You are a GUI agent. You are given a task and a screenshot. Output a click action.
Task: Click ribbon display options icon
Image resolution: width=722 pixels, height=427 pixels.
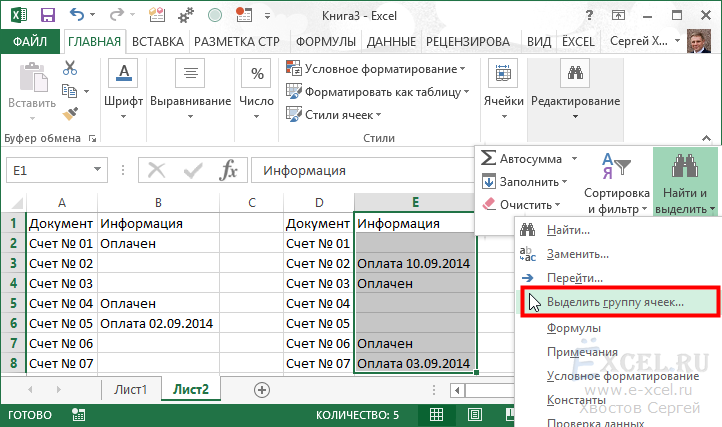coord(618,15)
